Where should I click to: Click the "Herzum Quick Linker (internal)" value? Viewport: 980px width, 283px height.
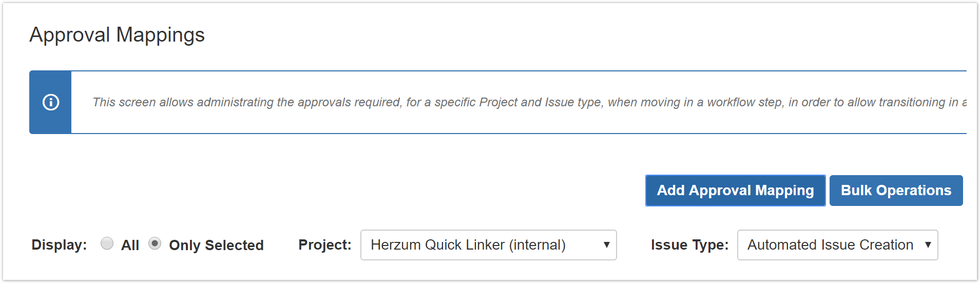(468, 245)
